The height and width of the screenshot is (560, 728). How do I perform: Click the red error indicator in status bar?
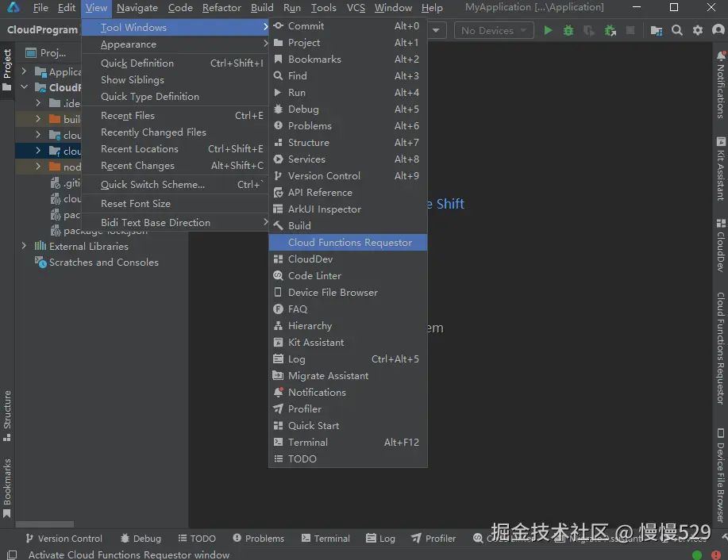point(716,555)
